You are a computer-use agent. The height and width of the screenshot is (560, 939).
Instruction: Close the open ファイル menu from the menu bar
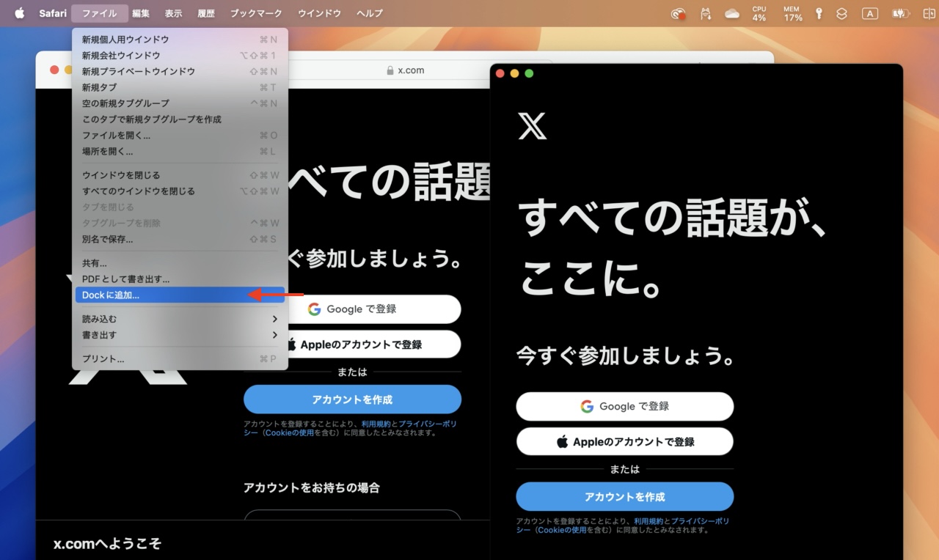[99, 13]
